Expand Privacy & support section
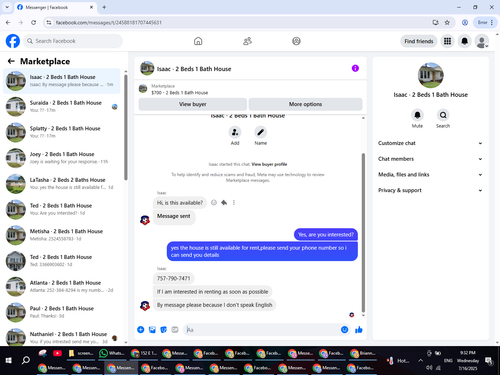Image resolution: width=500 pixels, height=375 pixels. click(430, 190)
